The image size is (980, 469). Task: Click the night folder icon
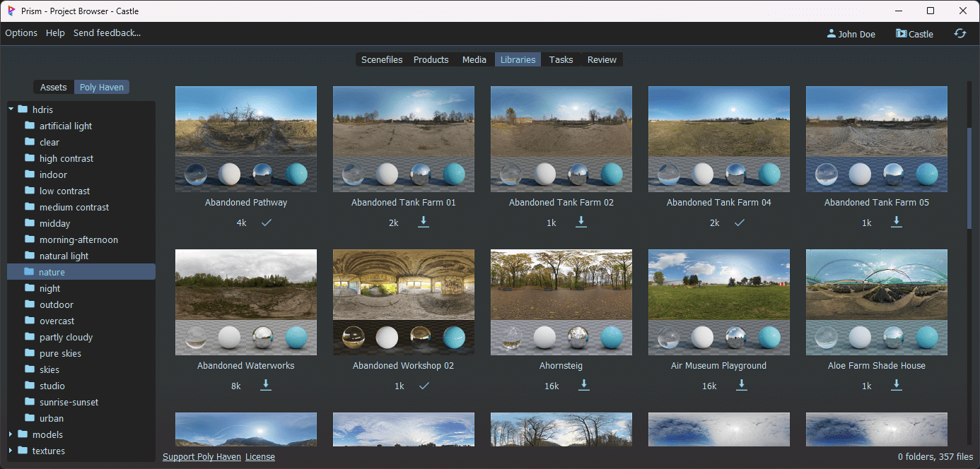[30, 288]
